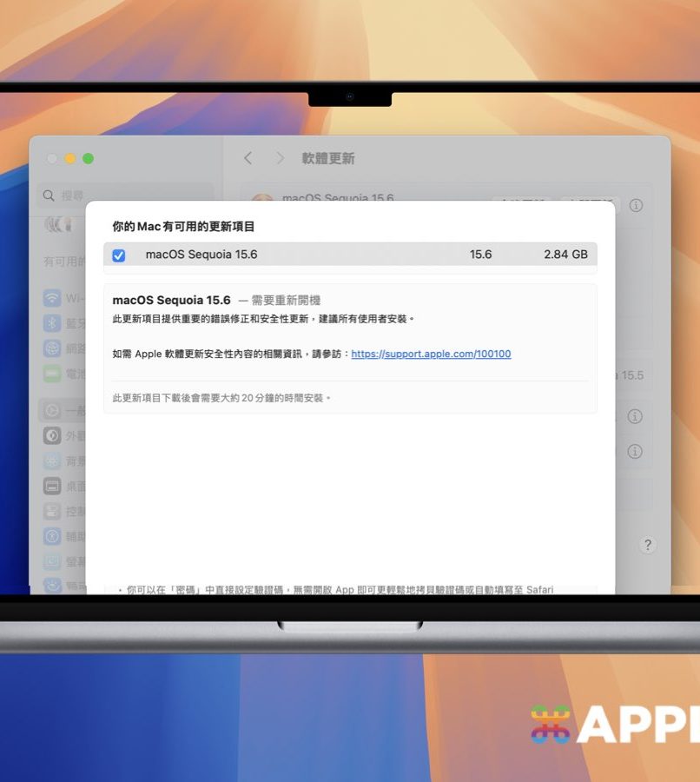Select the Bluetooth (藍牙) sidebar icon
This screenshot has height=782, width=700.
tap(52, 323)
